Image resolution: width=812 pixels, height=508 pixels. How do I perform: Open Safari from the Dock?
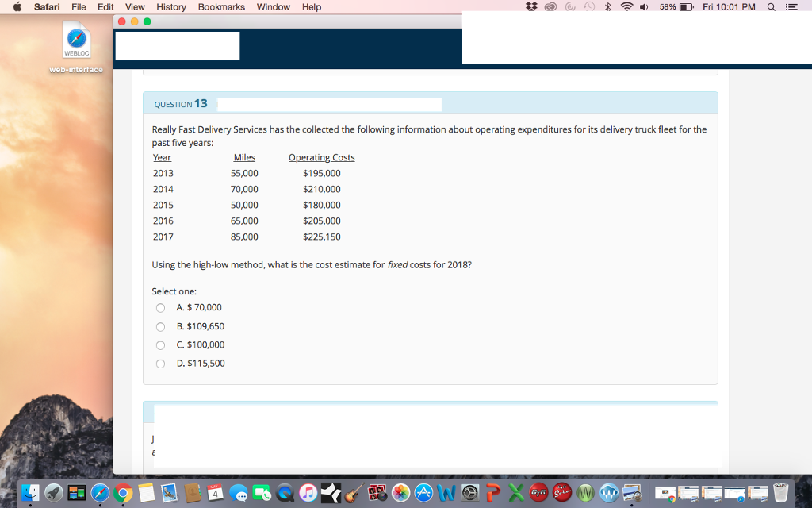[99, 493]
